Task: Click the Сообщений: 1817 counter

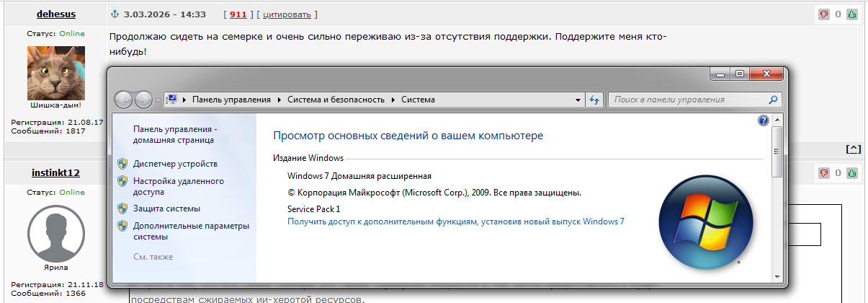Action: tap(48, 131)
